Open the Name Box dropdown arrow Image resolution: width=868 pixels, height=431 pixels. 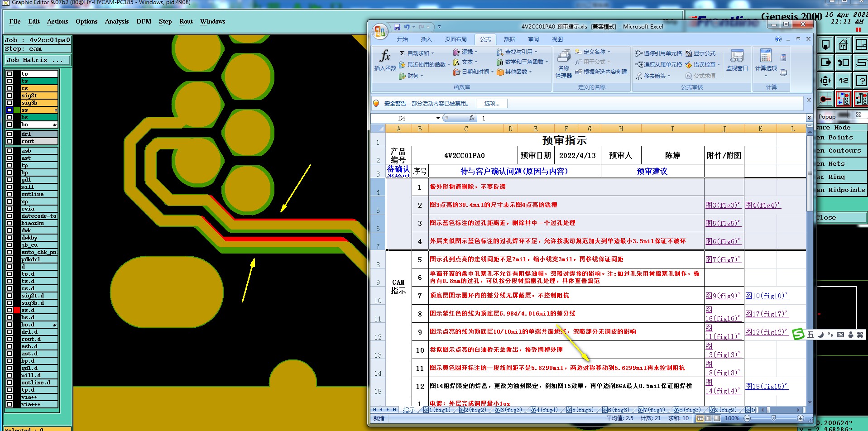click(438, 118)
